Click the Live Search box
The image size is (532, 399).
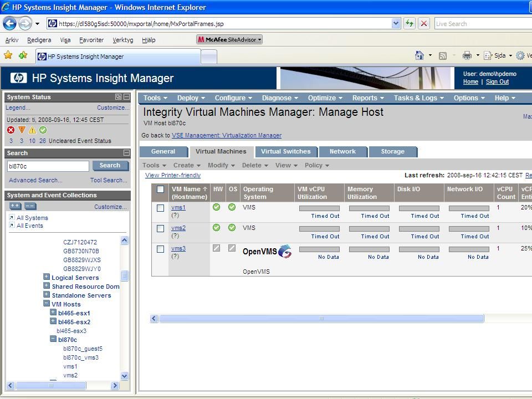(483, 23)
